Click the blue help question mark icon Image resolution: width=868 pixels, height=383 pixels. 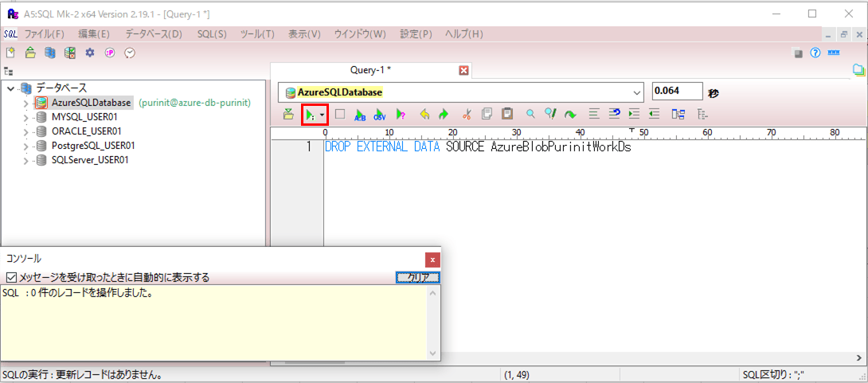(815, 53)
